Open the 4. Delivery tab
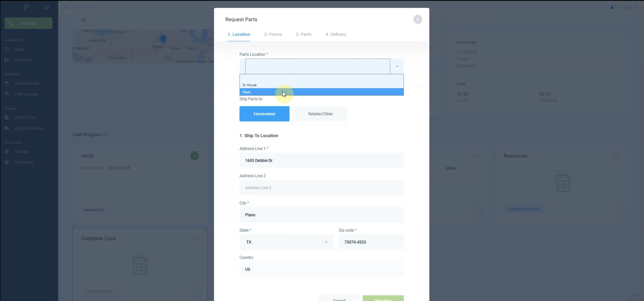 (x=336, y=34)
